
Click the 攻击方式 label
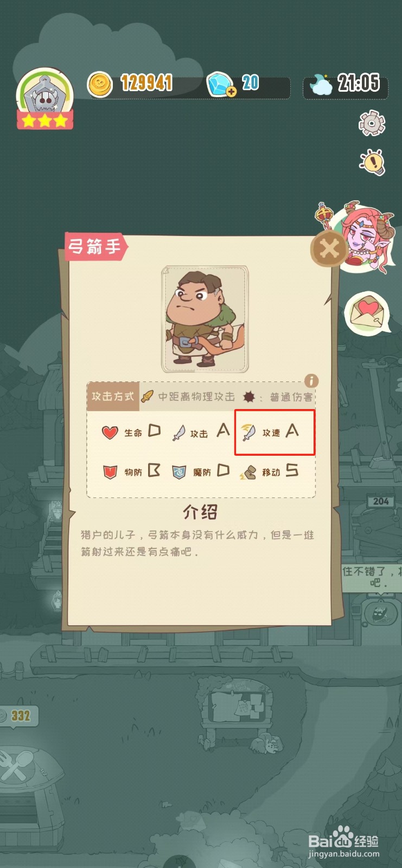click(113, 397)
